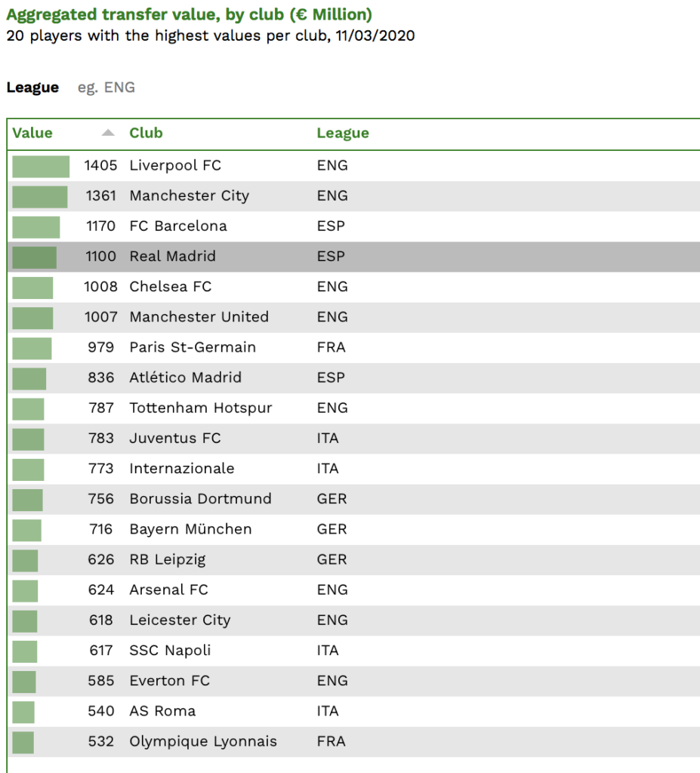Select the Arsenal FC row
This screenshot has height=773, width=700.
tap(353, 590)
